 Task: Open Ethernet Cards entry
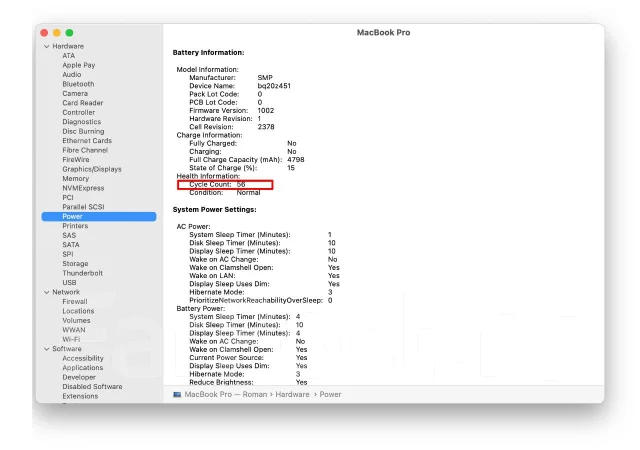point(87,140)
